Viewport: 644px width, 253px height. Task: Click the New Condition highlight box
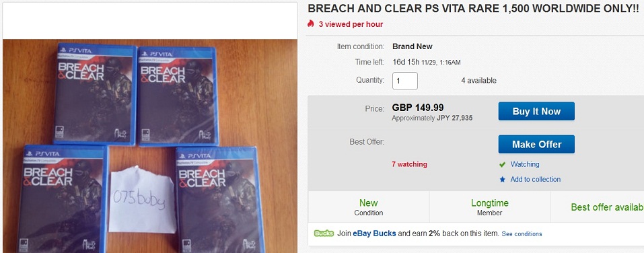pos(368,207)
